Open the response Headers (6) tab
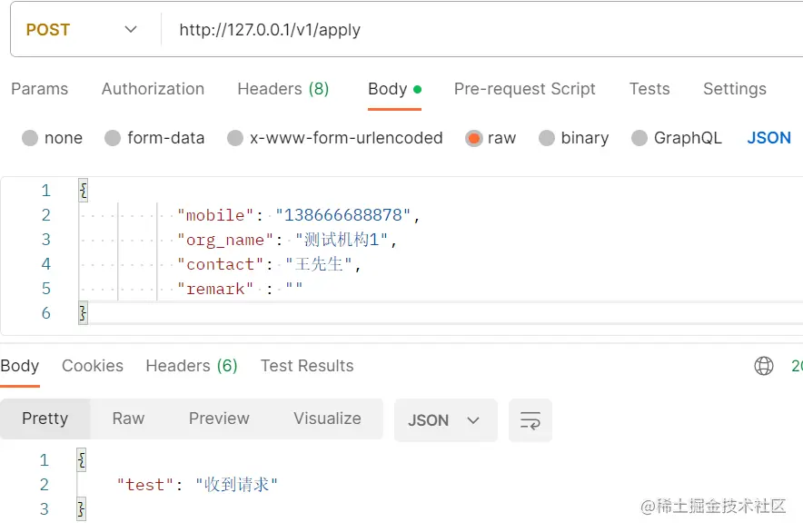Image resolution: width=803 pixels, height=532 pixels. (x=192, y=366)
